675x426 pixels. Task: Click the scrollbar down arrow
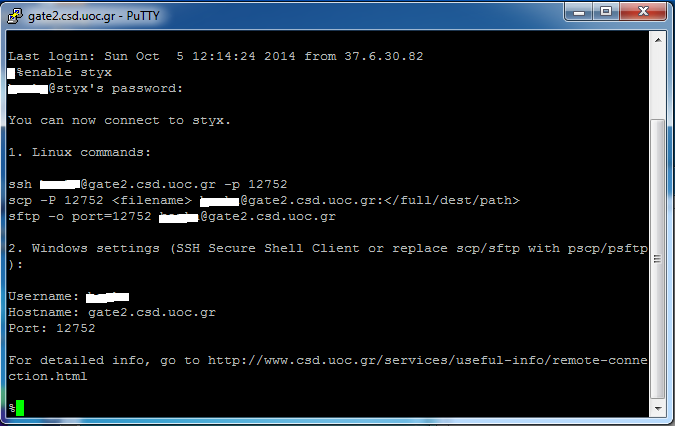(x=658, y=408)
